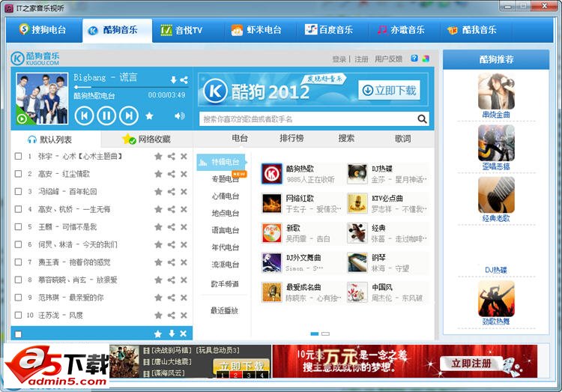Image resolution: width=562 pixels, height=392 pixels.
Task: Switch to 百度音乐 tab
Action: [x=329, y=30]
